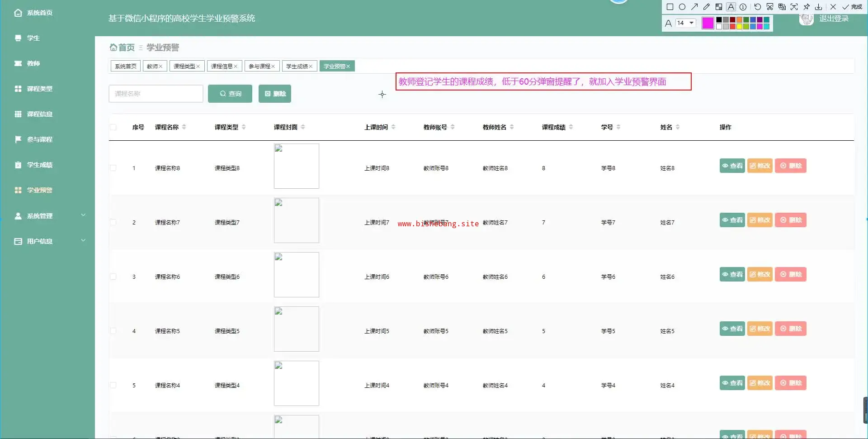Undo the last annotation
The width and height of the screenshot is (868, 439).
pos(758,7)
